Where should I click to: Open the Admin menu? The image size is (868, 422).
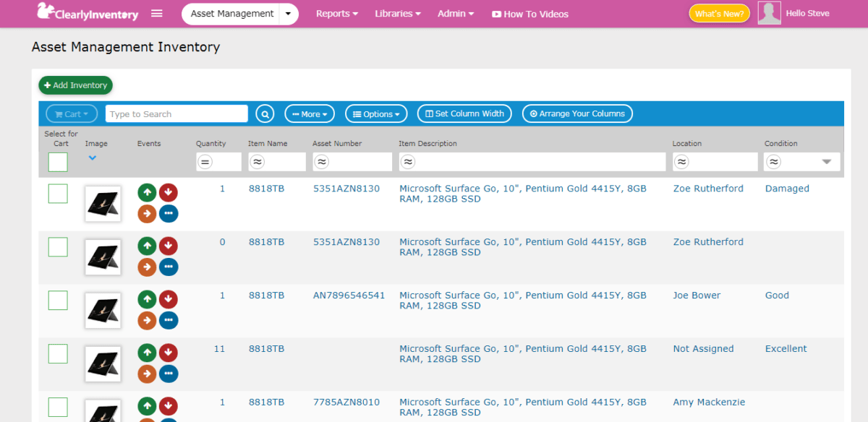pyautogui.click(x=456, y=13)
